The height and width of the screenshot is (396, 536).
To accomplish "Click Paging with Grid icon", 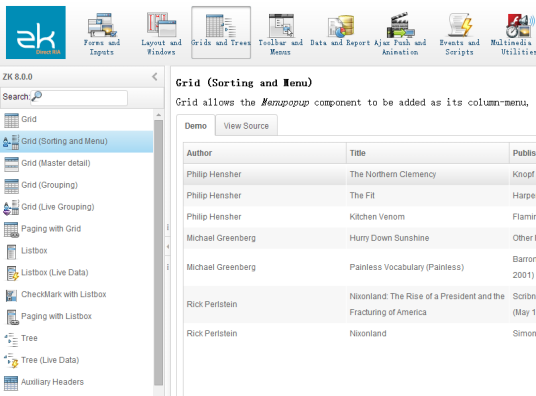I will pos(11,229).
